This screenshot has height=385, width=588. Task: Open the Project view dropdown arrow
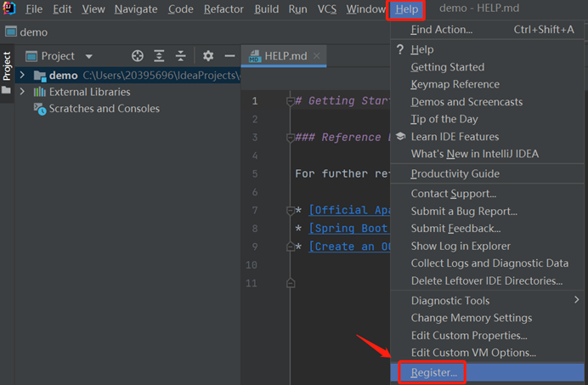89,57
